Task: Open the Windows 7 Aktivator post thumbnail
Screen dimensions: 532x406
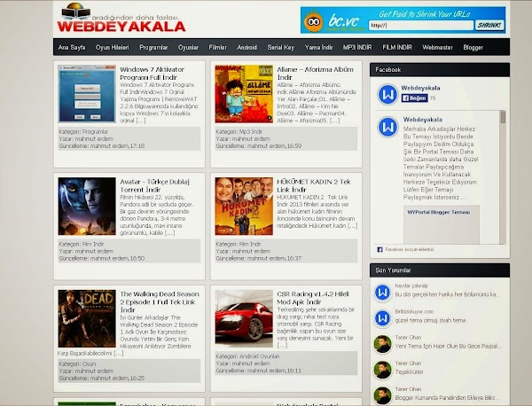Action: point(87,94)
